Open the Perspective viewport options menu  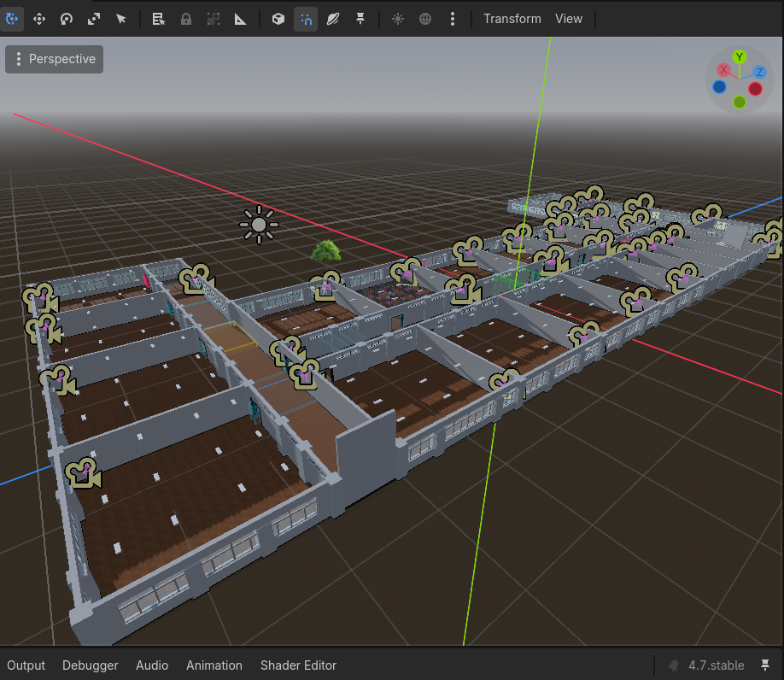[x=54, y=59]
